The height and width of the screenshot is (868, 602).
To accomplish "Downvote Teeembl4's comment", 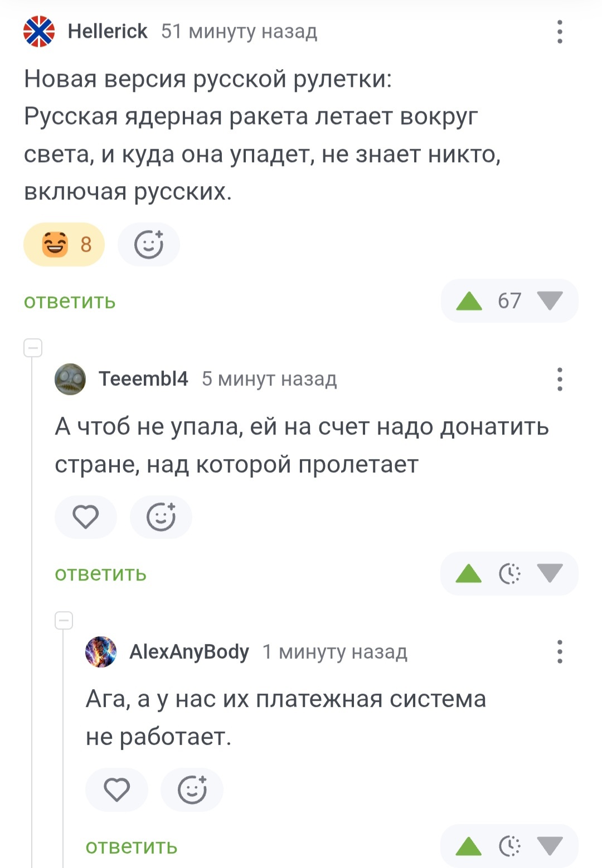I will pos(550,573).
